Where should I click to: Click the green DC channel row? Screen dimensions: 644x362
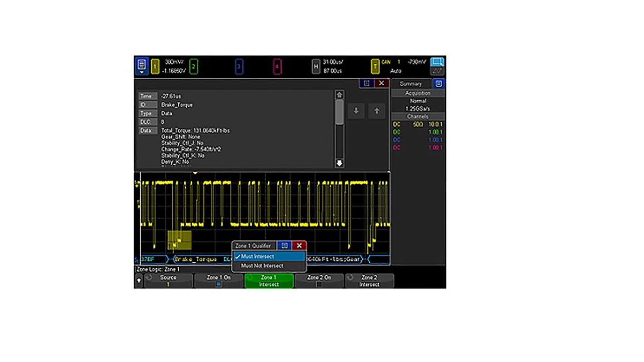pos(418,132)
